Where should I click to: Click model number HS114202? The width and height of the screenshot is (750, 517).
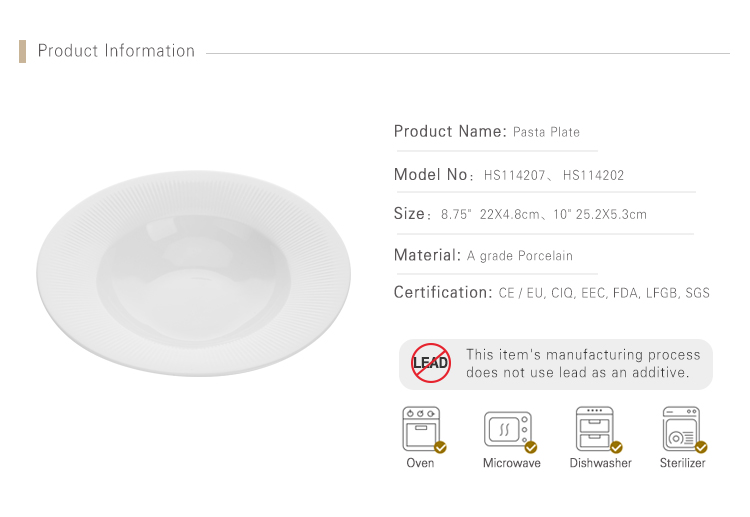click(593, 176)
